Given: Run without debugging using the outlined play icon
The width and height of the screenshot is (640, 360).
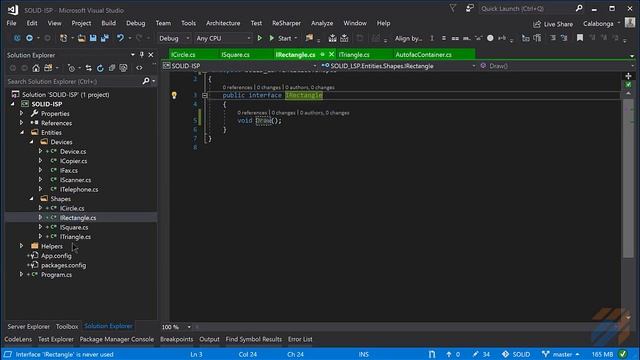Looking at the screenshot, I should click(260, 38).
